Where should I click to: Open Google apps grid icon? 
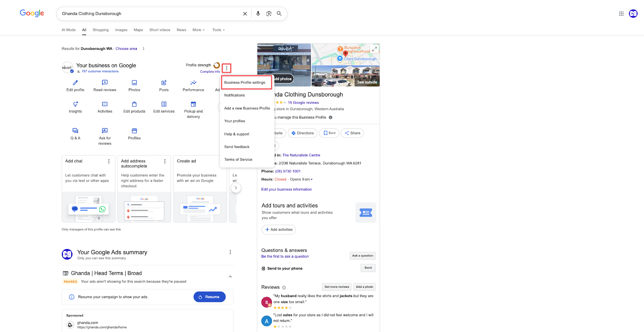(621, 14)
